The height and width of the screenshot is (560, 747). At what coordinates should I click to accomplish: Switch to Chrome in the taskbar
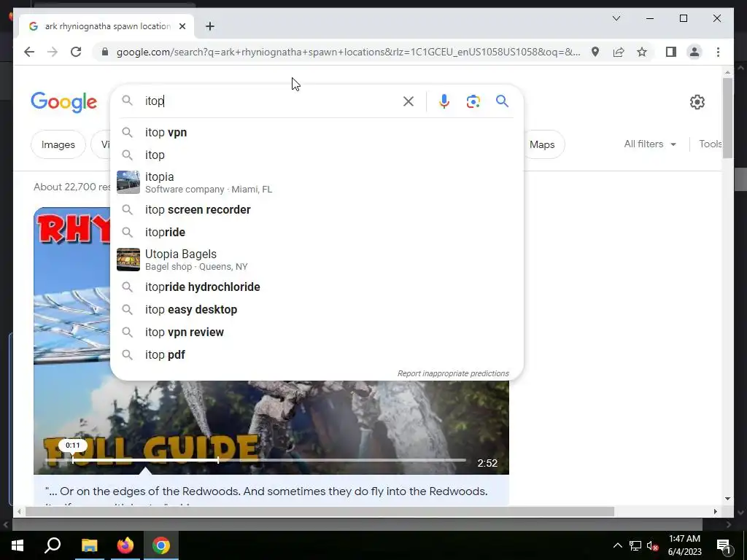click(x=161, y=545)
